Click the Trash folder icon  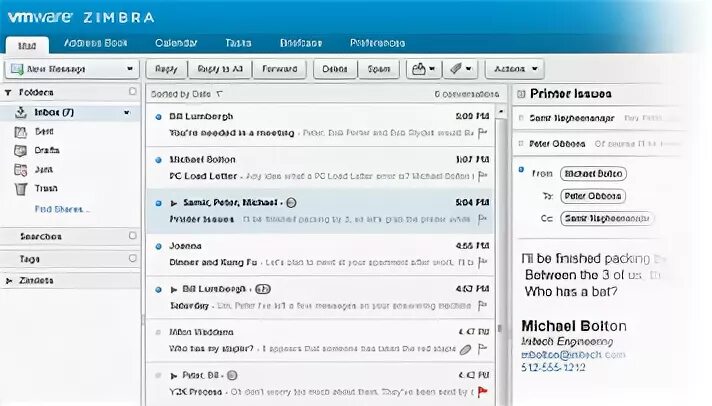20,189
